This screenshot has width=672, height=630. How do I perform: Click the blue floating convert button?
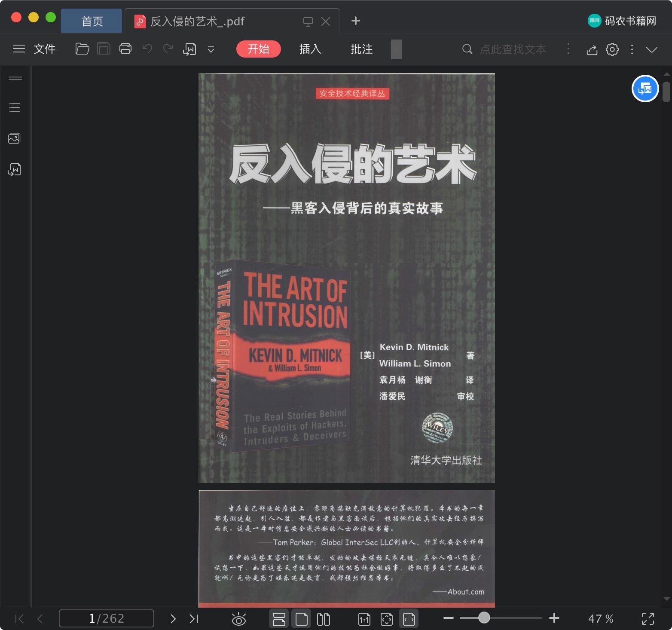[645, 89]
